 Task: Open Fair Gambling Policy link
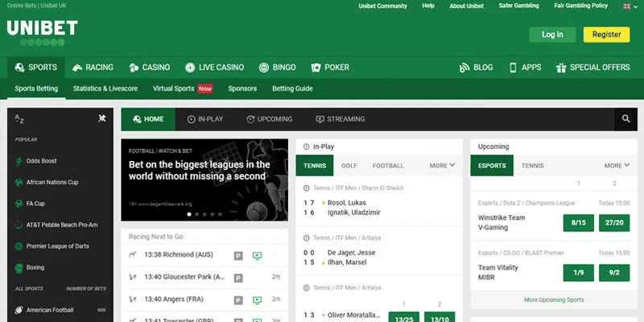tap(580, 6)
